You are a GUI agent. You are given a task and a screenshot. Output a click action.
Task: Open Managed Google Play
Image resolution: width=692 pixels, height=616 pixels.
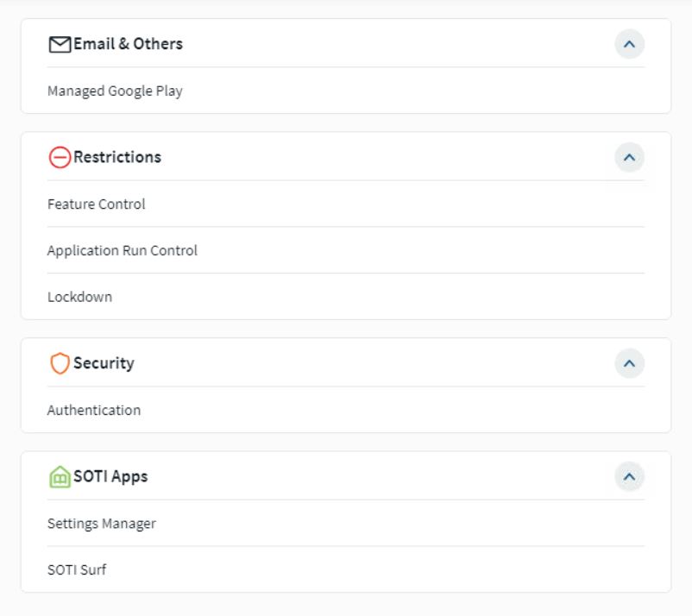click(115, 91)
